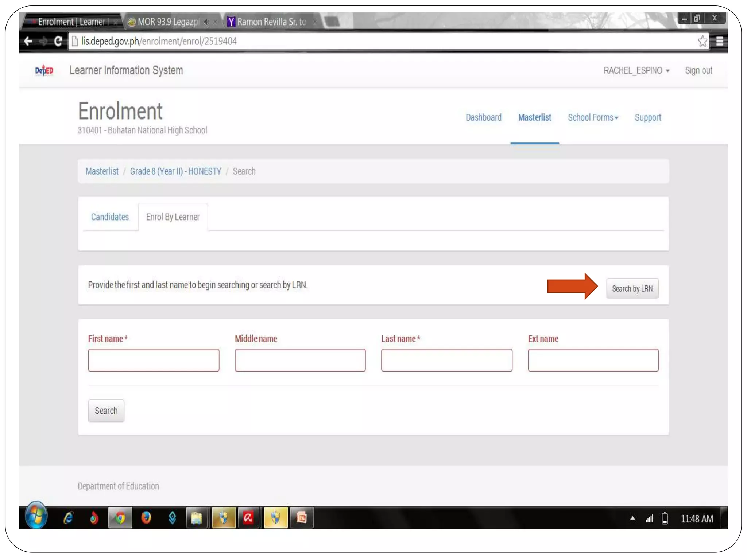747x560 pixels.
Task: Click the Search button
Action: 106,411
